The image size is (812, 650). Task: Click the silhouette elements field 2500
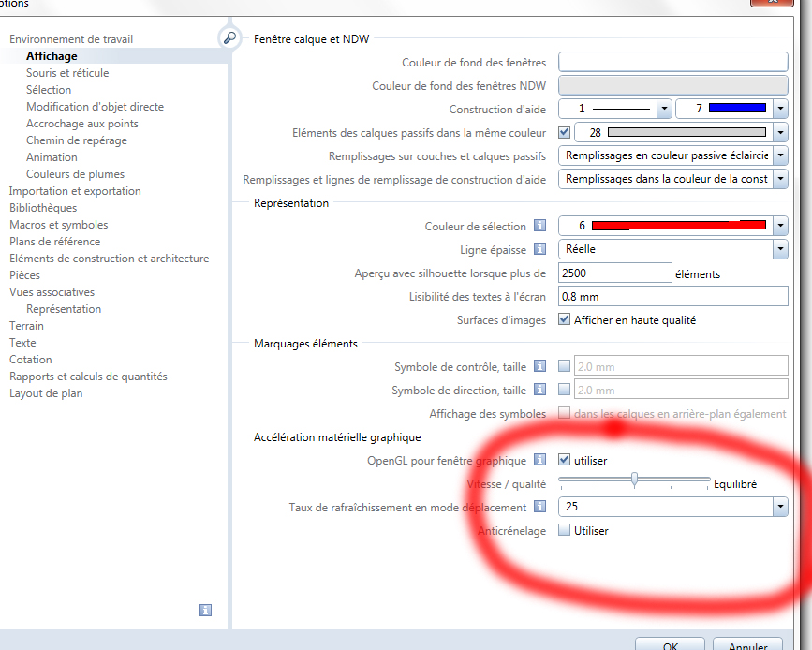click(615, 273)
